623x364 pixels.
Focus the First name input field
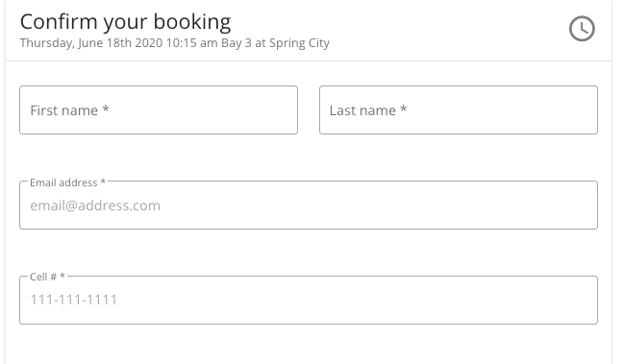pos(159,109)
